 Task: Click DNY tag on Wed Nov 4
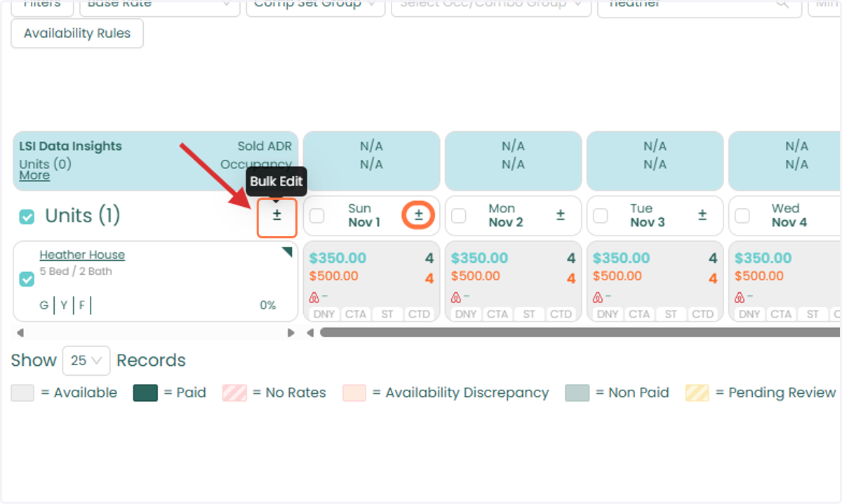click(749, 314)
